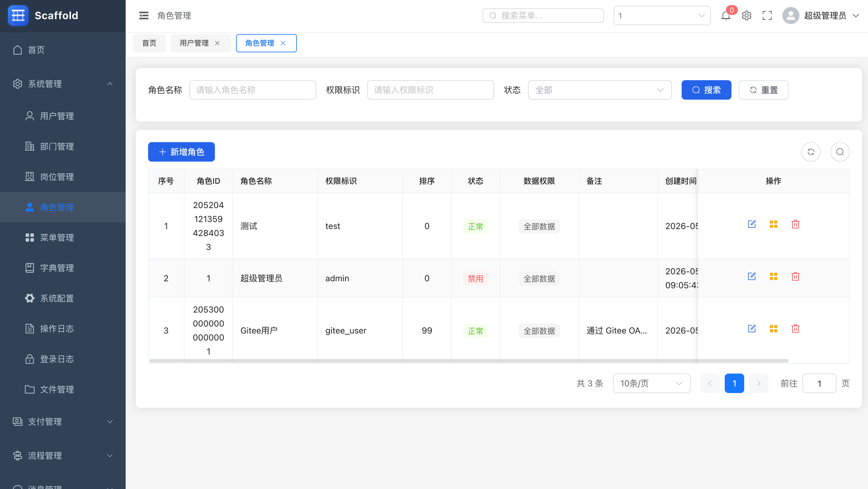Click the 禁用 status tag
This screenshot has height=489, width=868.
(476, 279)
